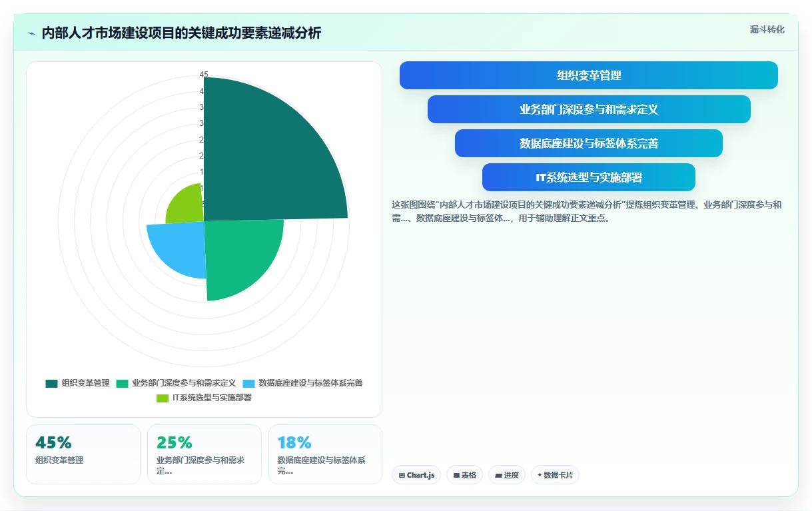Viewport: 812px width, 511px height.
Task: Select the 数据底座建设与标签体系完善 funnel bar
Action: pos(589,143)
